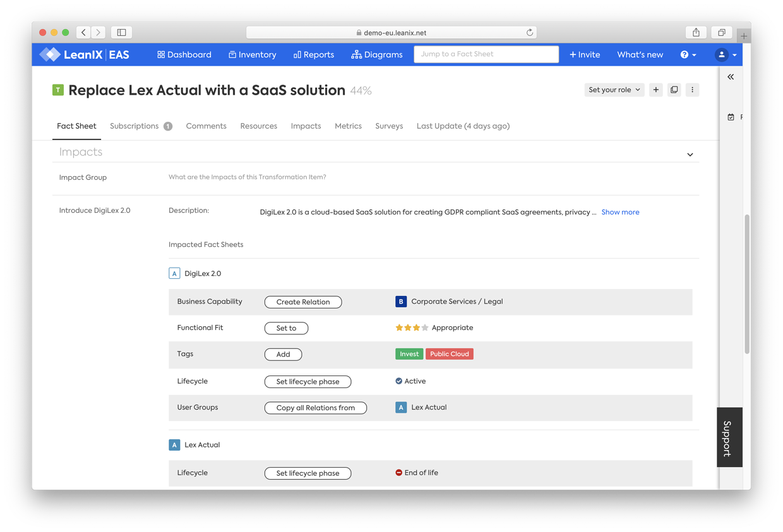Click the Functional Fit star rating
Viewport: 783px width, 532px height.
[x=412, y=328]
